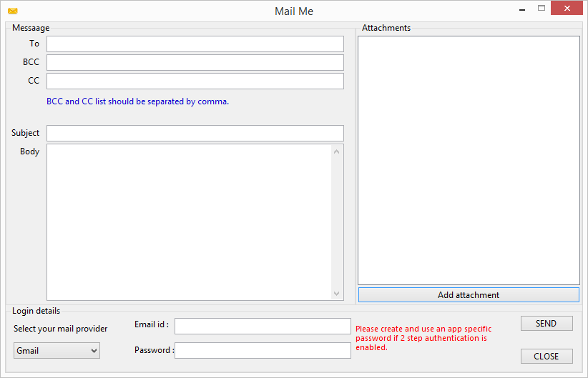Click the SEND button
Image resolution: width=588 pixels, height=378 pixels.
[x=547, y=323]
